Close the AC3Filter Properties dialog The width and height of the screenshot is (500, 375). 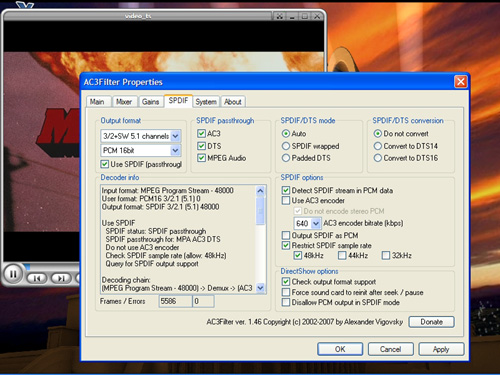(461, 81)
